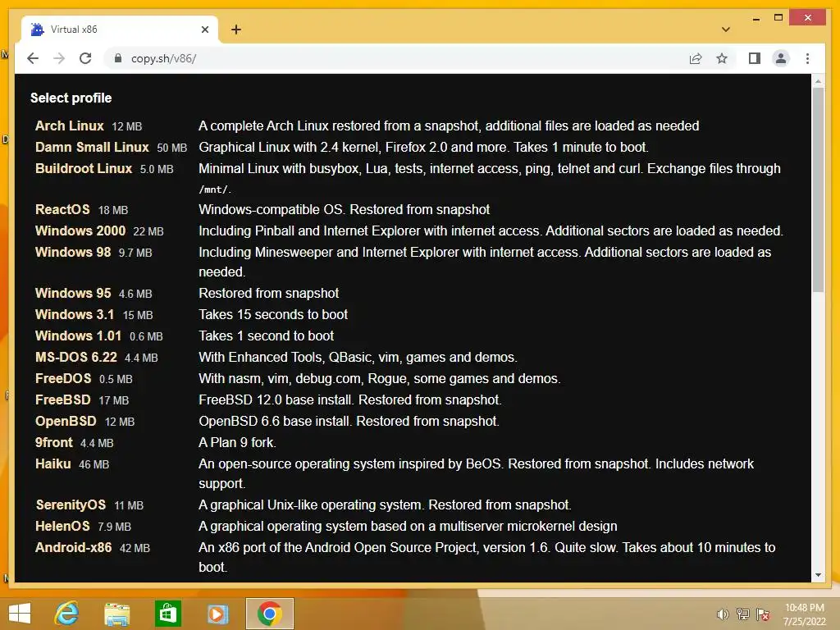Minimize the Chrome window

pos(756,18)
